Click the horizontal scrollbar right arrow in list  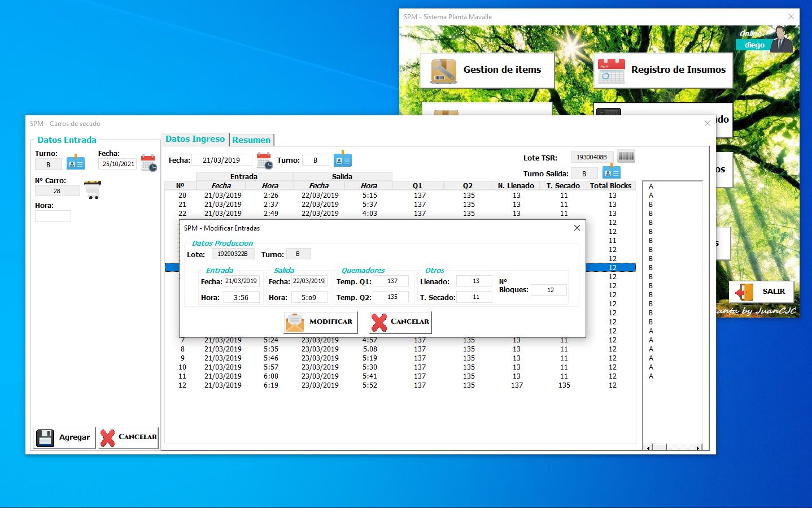coord(698,448)
